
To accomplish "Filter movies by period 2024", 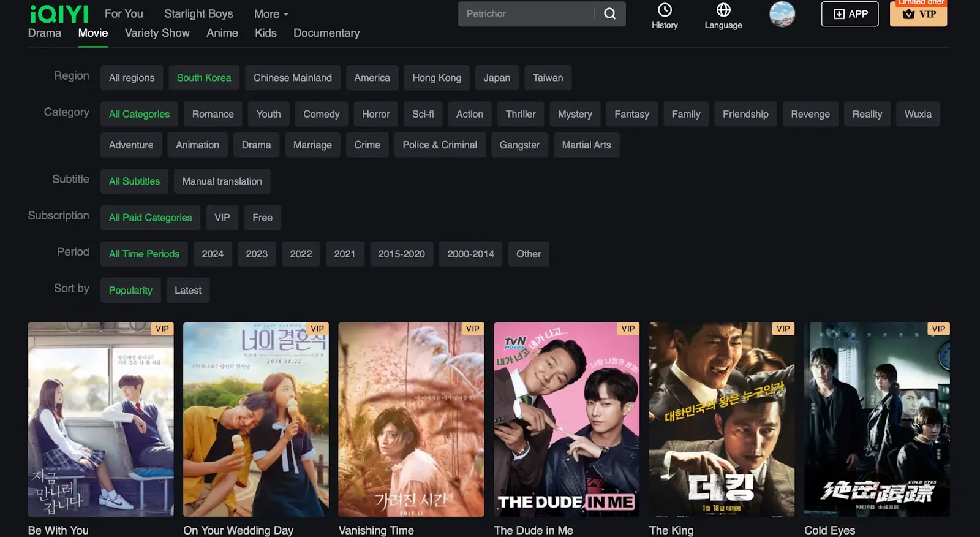I will [213, 254].
